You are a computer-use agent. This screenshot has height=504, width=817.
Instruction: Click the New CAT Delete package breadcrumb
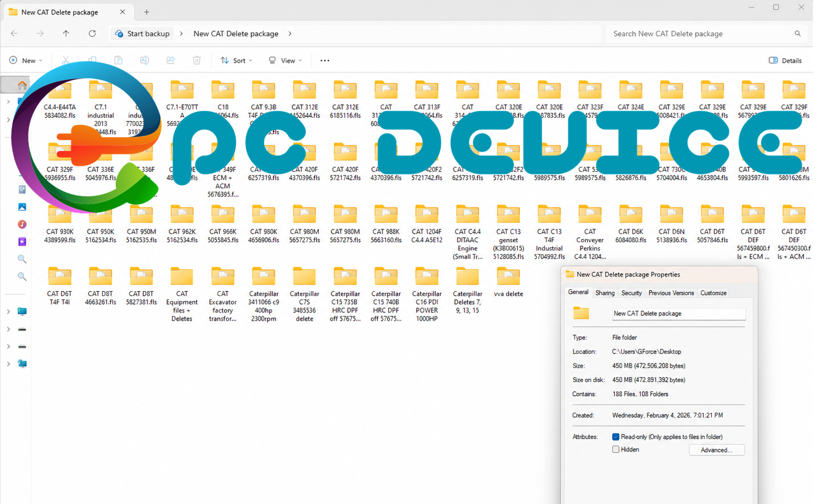tap(236, 34)
